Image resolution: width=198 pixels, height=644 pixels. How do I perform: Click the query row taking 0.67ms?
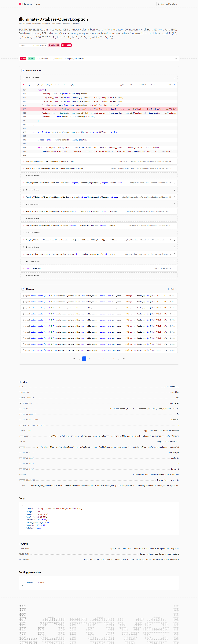(99, 320)
